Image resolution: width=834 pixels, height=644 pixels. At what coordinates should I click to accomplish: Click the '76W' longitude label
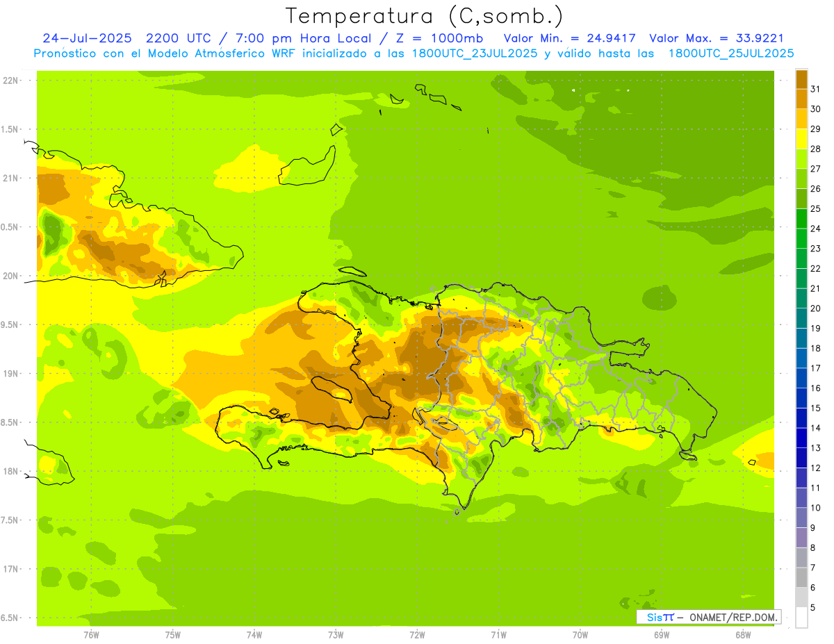coord(91,635)
